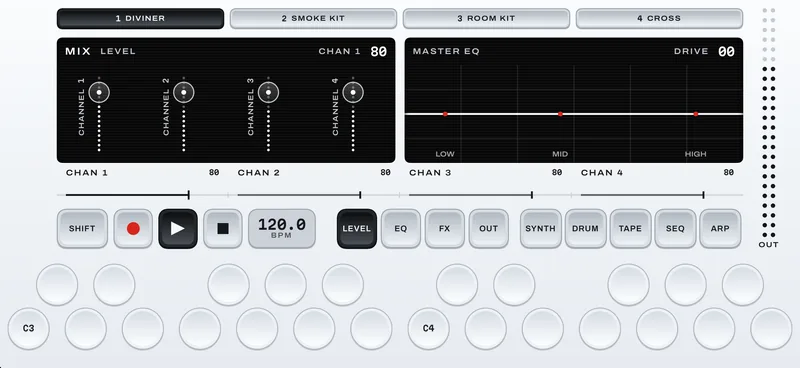Click the CHAN 1 value 80 in mix display
The image size is (800, 368).
[379, 52]
